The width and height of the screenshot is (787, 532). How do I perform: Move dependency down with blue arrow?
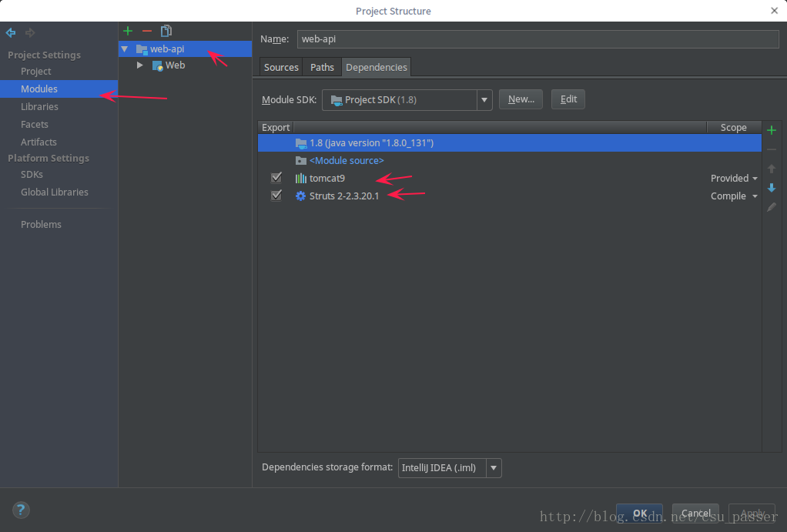coord(772,188)
